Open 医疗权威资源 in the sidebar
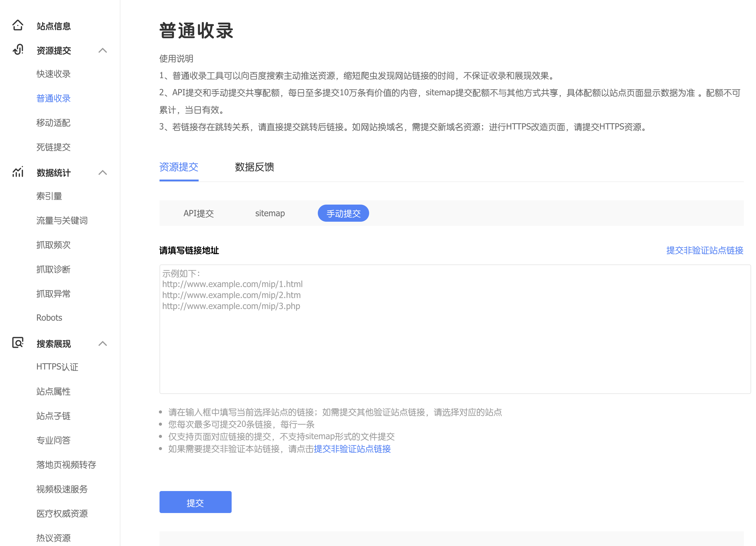This screenshot has height=546, width=756. 62,513
